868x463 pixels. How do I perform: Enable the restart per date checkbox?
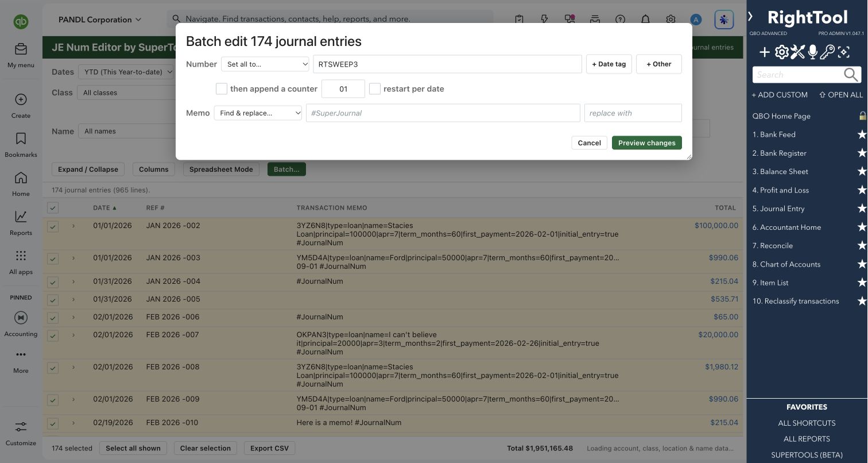374,88
